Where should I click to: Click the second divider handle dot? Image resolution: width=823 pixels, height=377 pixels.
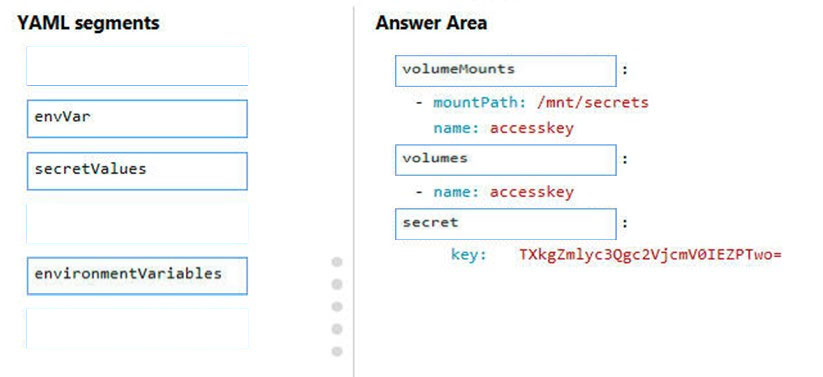coord(337,285)
